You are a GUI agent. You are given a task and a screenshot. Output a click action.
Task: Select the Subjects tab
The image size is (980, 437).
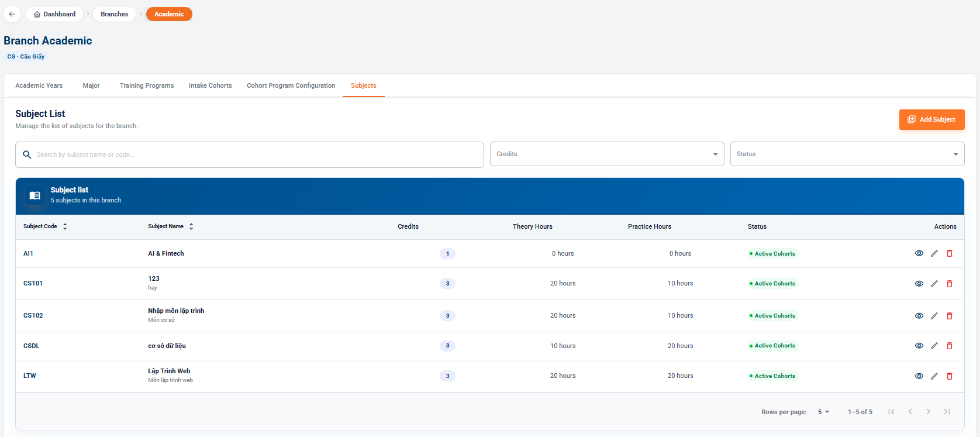[364, 85]
